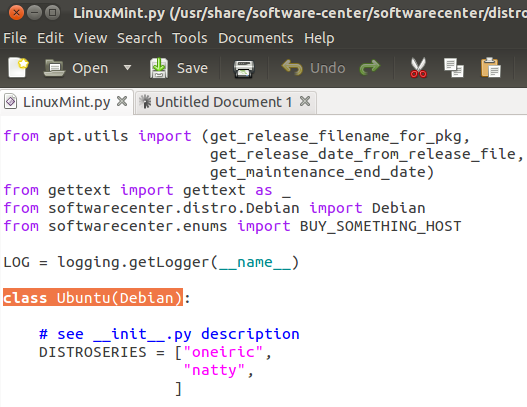Click on 'get_release_filename_for_pkg' in the import

[x=336, y=136]
